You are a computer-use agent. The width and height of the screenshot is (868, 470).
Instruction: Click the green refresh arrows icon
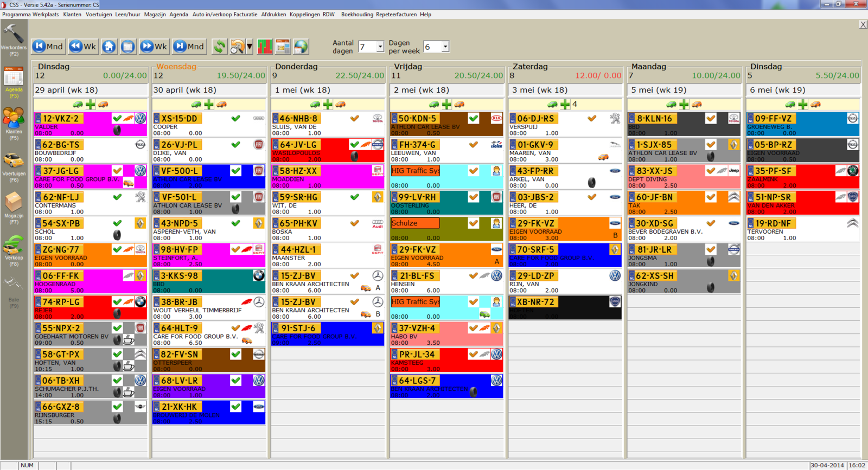[219, 47]
